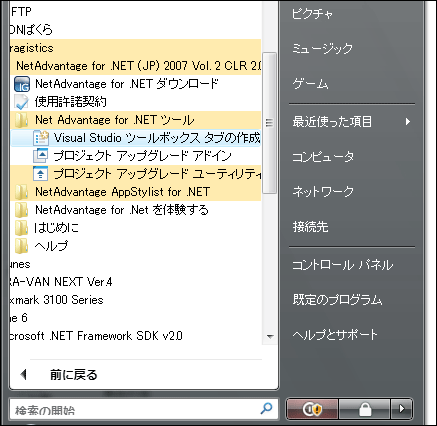This screenshot has height=426, width=437.
Task: Click the search magnifier icon
Action: [266, 408]
